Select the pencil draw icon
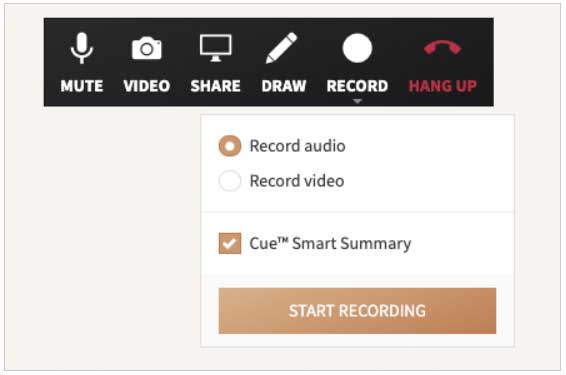Image resolution: width=566 pixels, height=375 pixels. tap(282, 48)
